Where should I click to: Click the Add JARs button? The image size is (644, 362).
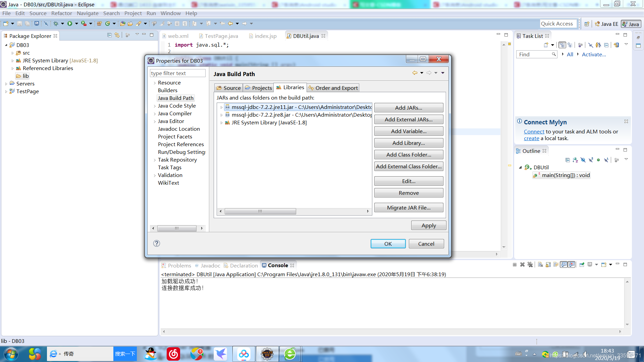[409, 107]
